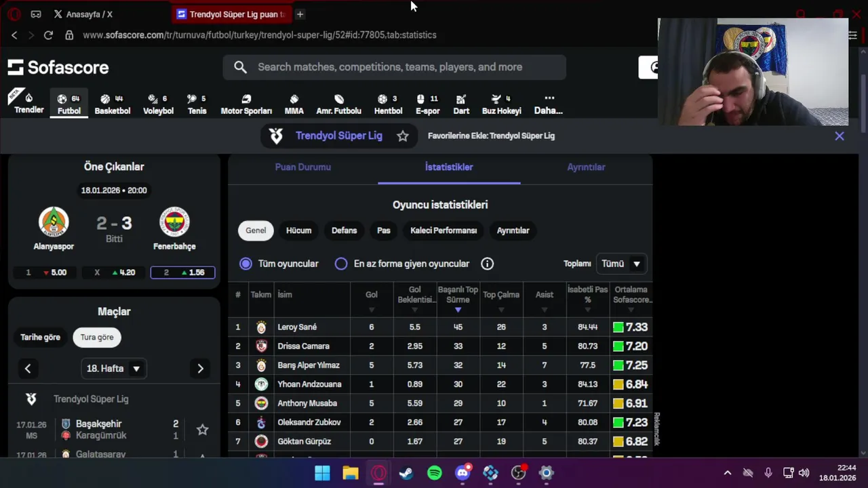868x488 pixels.
Task: Switch to Puan Durumu tab
Action: coord(303,167)
